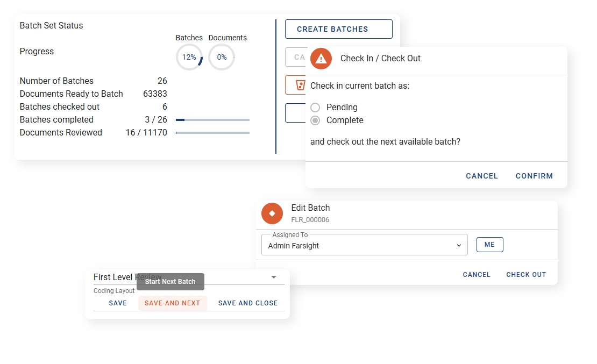Click the Documents 0% progress circle
The image size is (597, 364).
[222, 58]
